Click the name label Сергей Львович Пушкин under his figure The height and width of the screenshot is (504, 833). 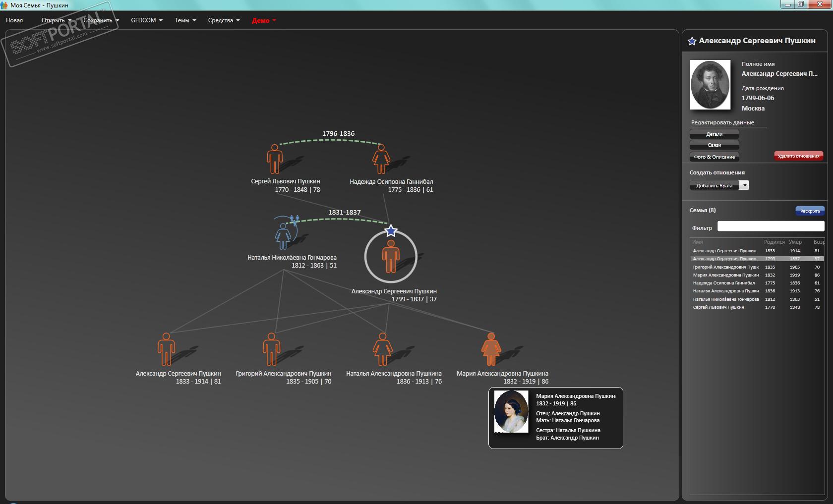[x=286, y=181]
